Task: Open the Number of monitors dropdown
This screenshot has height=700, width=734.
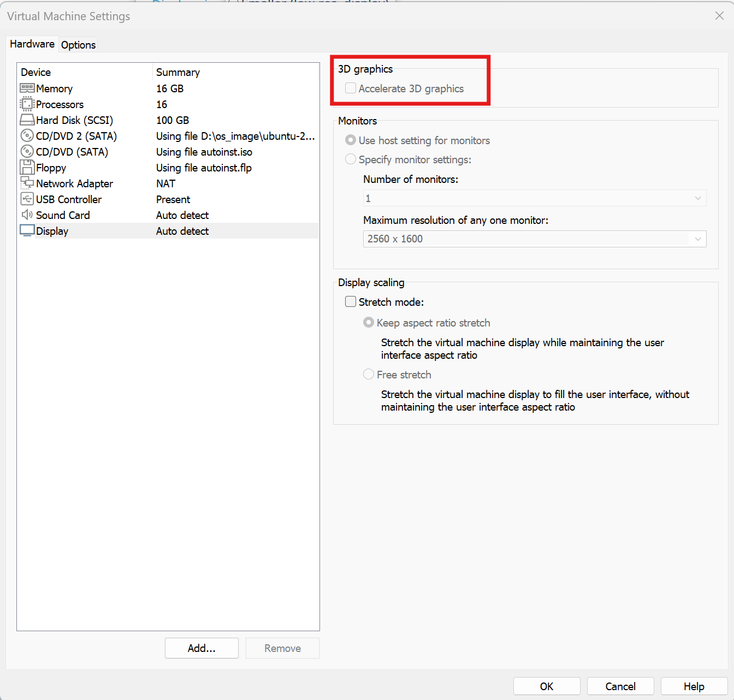Action: pos(534,198)
